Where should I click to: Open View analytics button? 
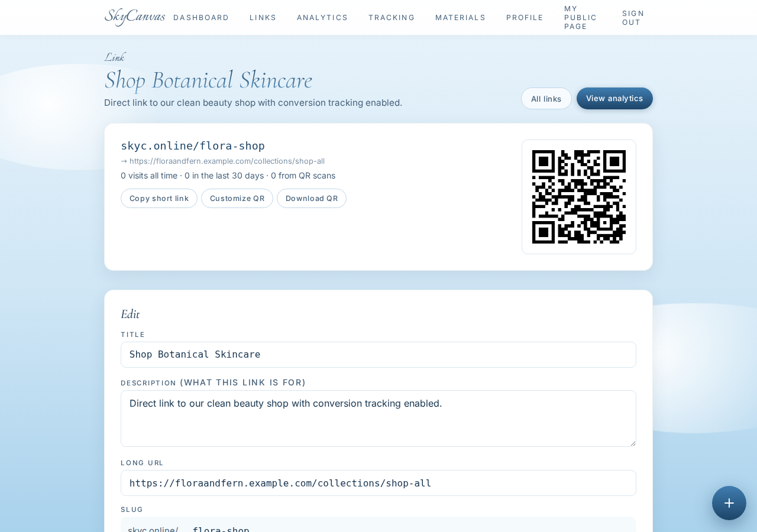tap(614, 98)
